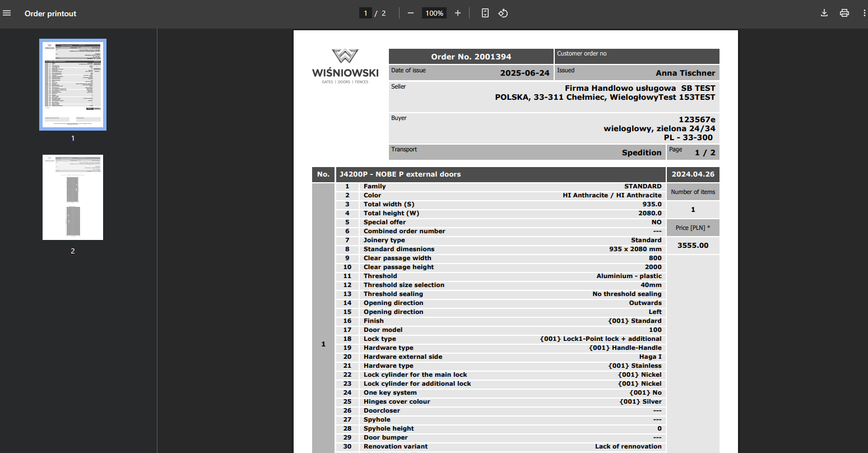Select the page 1 thumbnail
Image resolution: width=868 pixels, height=453 pixels.
[x=73, y=85]
